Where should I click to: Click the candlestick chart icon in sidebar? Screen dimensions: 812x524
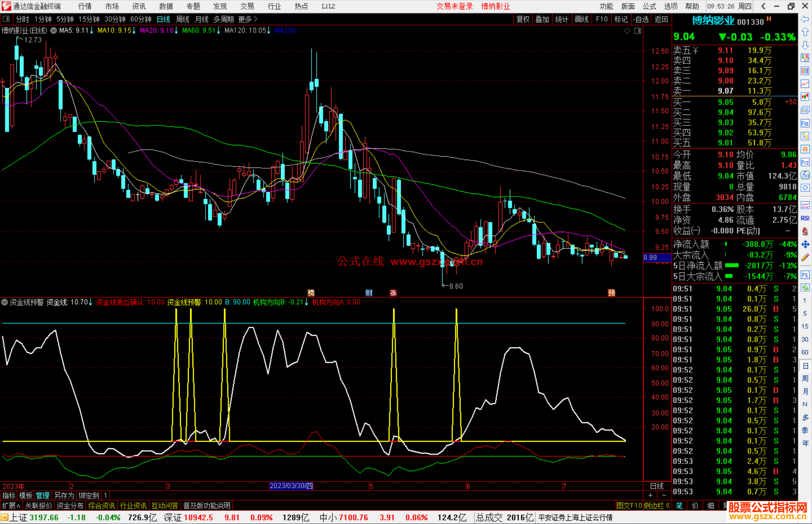pos(805,97)
